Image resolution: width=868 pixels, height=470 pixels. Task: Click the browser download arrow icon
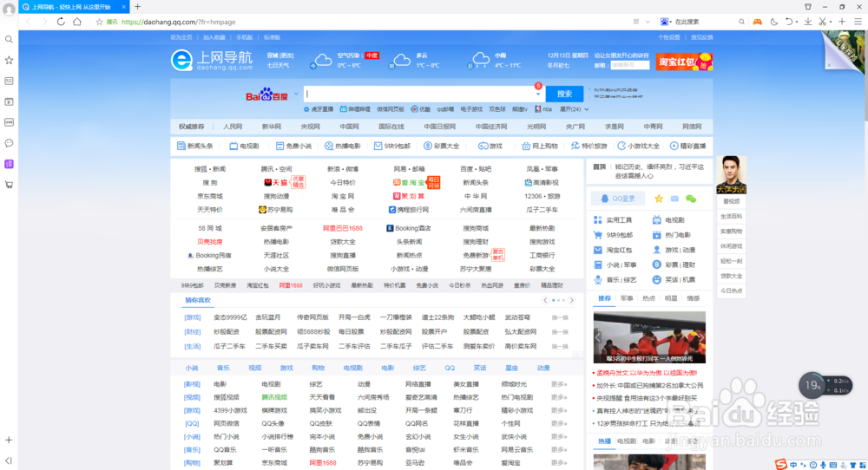[807, 22]
